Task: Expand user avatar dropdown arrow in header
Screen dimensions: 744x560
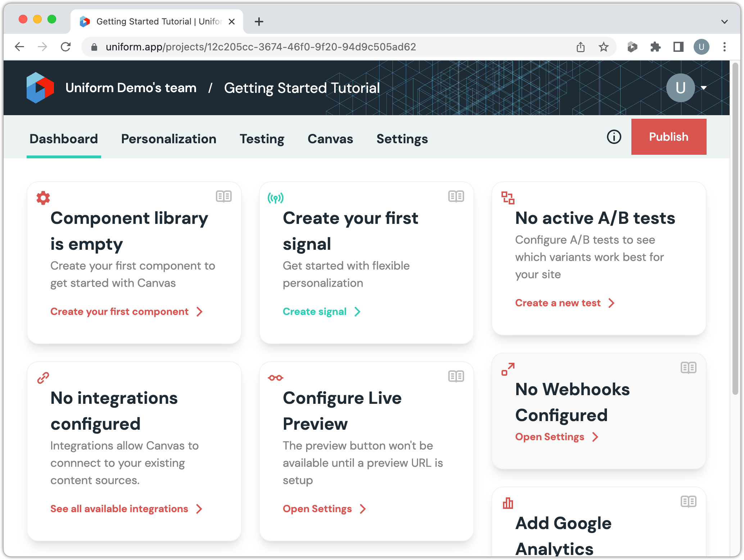Action: [x=704, y=88]
